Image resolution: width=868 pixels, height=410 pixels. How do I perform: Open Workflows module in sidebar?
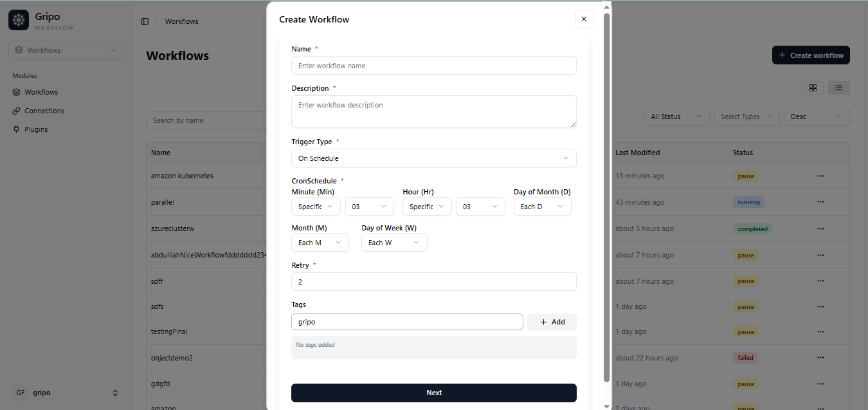[x=41, y=92]
